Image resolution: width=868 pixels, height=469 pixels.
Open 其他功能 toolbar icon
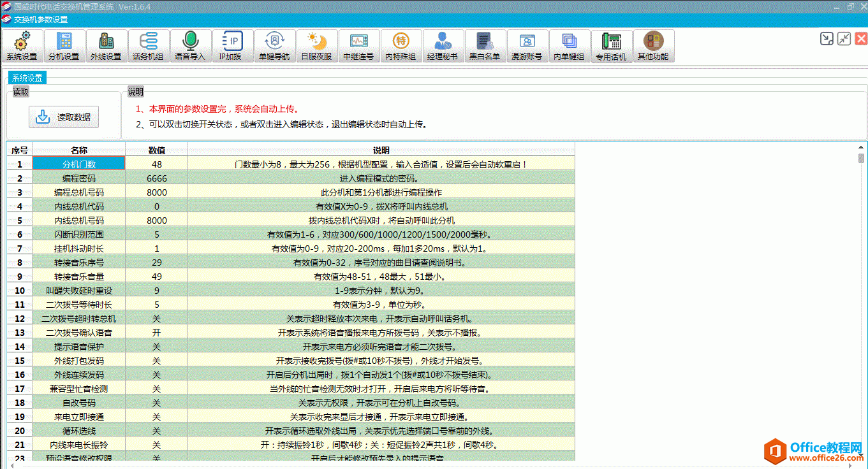[653, 47]
